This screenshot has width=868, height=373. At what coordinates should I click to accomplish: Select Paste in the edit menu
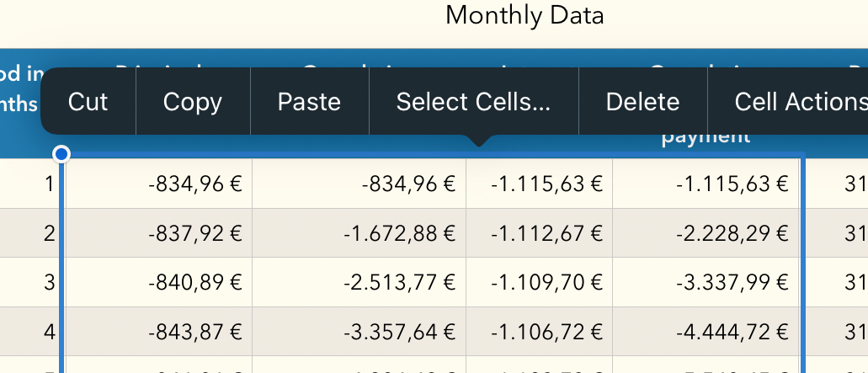coord(310,102)
